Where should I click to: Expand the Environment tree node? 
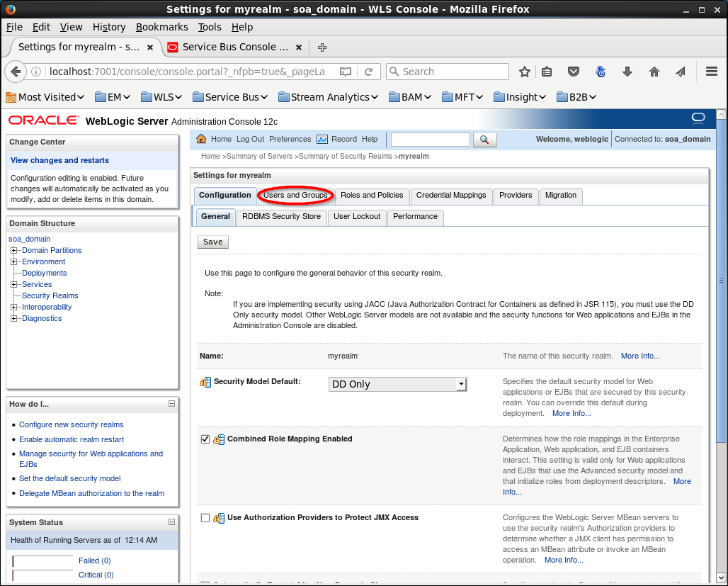tap(13, 261)
